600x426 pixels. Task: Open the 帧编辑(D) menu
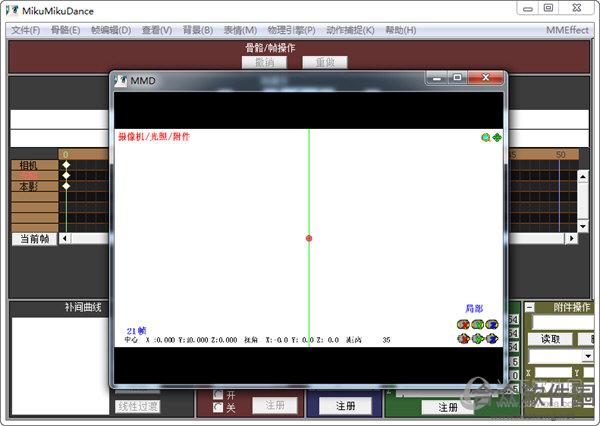(111, 30)
